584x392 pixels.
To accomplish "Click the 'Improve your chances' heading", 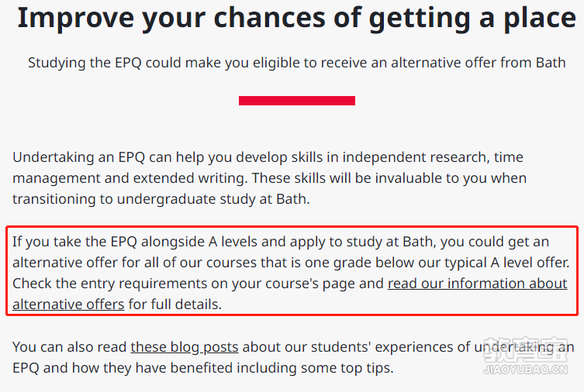I will (297, 18).
